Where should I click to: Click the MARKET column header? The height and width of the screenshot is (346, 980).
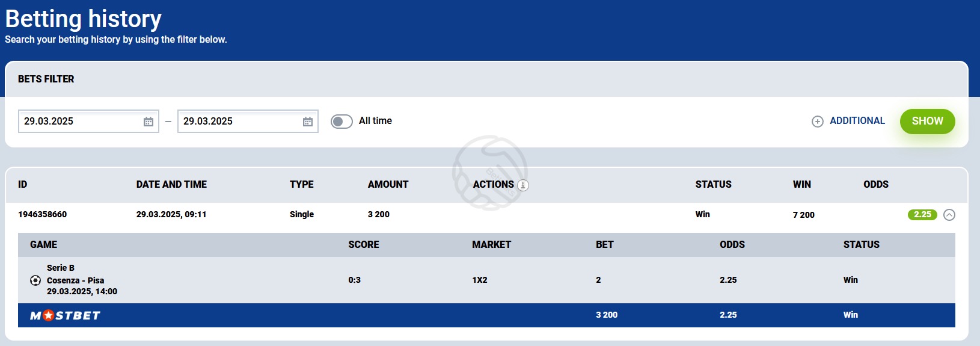492,245
